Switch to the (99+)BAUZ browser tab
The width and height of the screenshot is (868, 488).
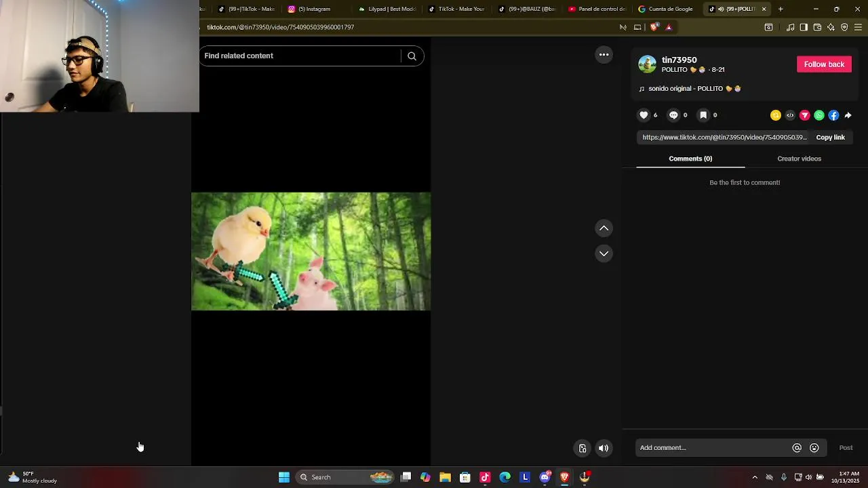coord(528,9)
